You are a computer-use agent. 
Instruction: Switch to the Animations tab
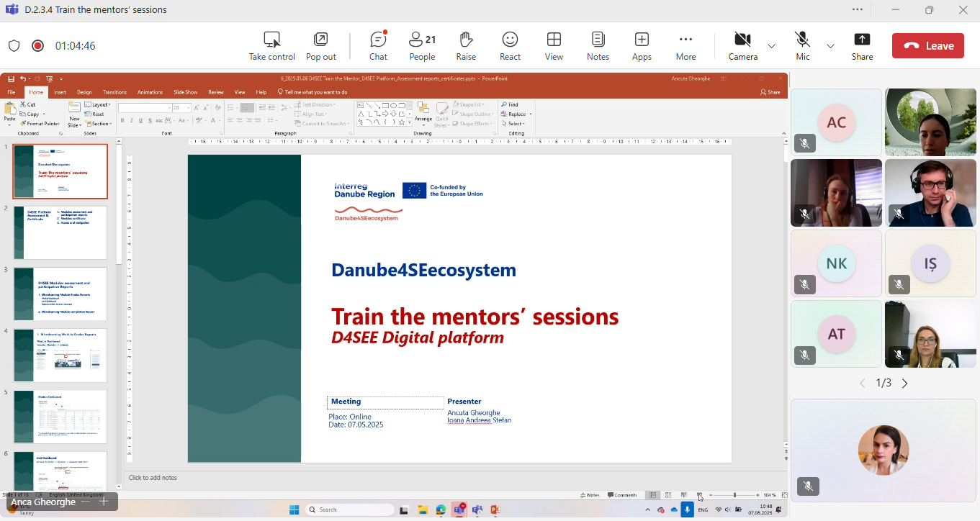point(150,92)
